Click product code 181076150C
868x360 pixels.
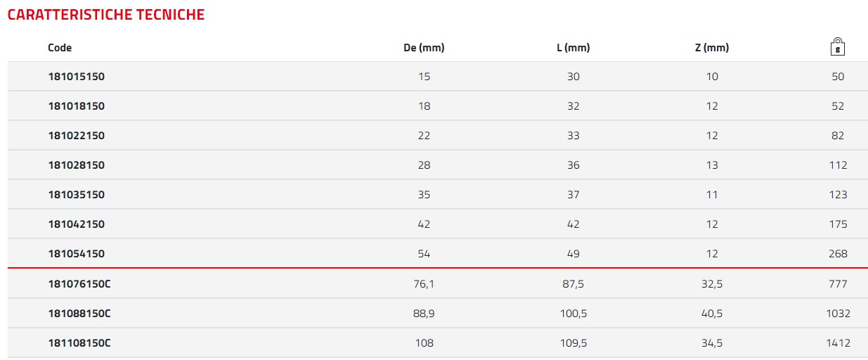point(79,284)
